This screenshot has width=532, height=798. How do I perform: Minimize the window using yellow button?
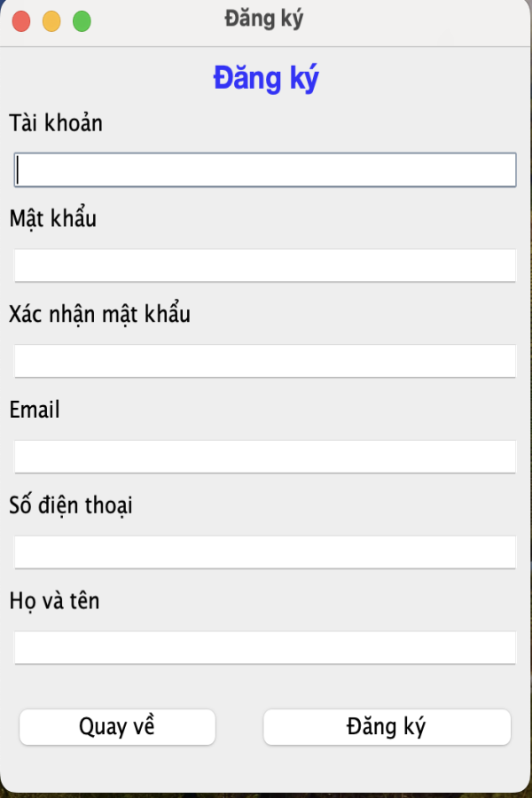[51, 21]
